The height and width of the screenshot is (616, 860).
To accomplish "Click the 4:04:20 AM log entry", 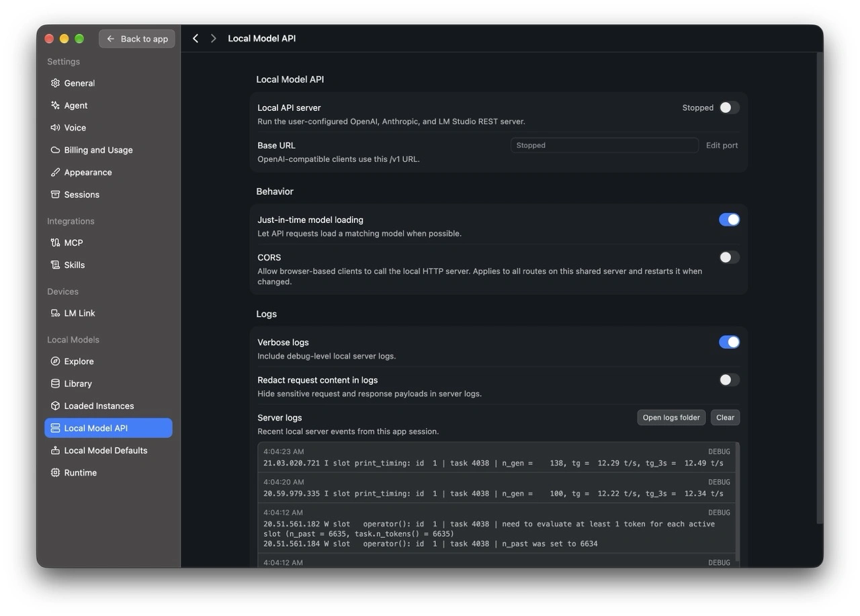I will [x=497, y=488].
